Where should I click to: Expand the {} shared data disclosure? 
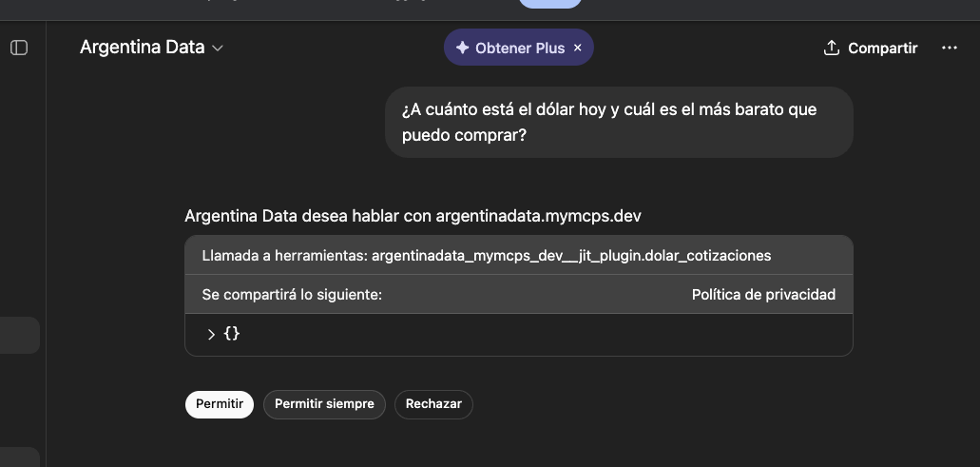click(x=211, y=334)
